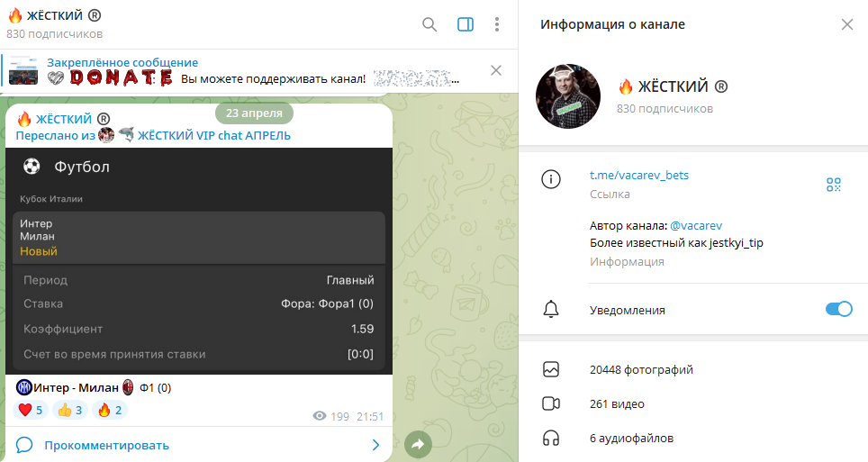Add the fire reaction with 2

tap(110, 410)
